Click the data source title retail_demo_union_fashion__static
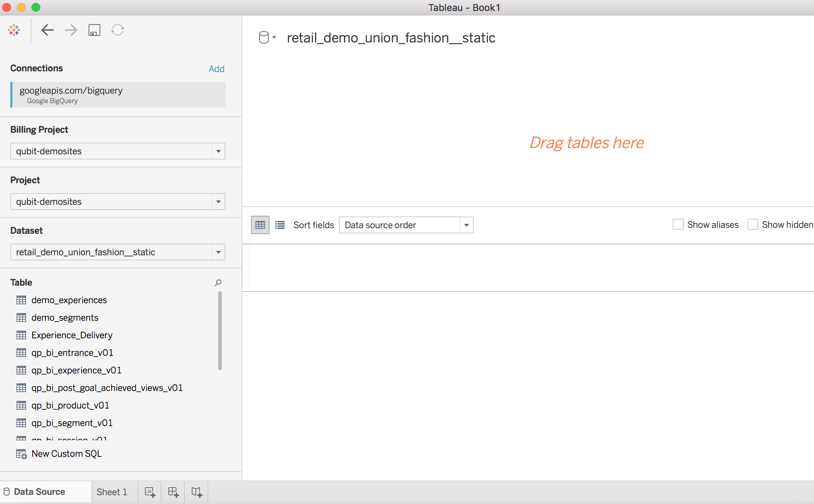814x504 pixels. 391,38
